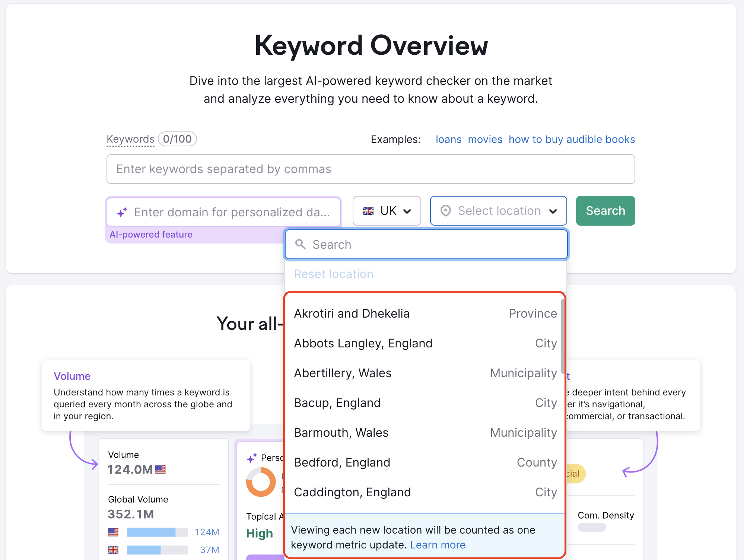Click the Search button
Image resolution: width=744 pixels, height=560 pixels.
605,211
